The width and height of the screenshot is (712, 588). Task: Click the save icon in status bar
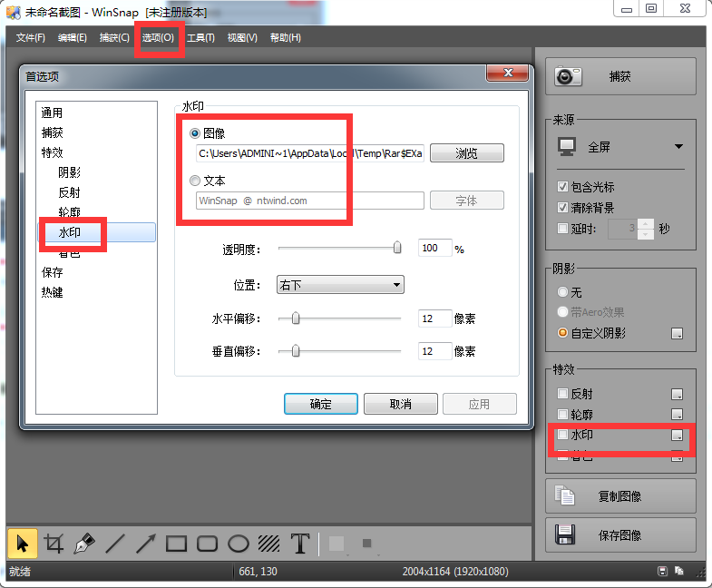coord(662,571)
